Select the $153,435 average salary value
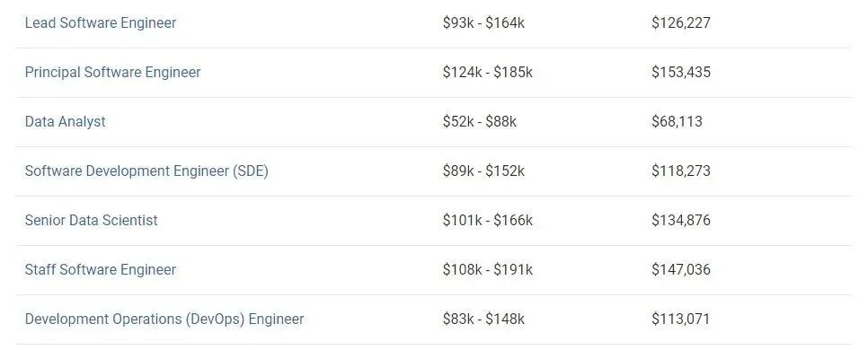This screenshot has width=868, height=350. pyautogui.click(x=680, y=73)
